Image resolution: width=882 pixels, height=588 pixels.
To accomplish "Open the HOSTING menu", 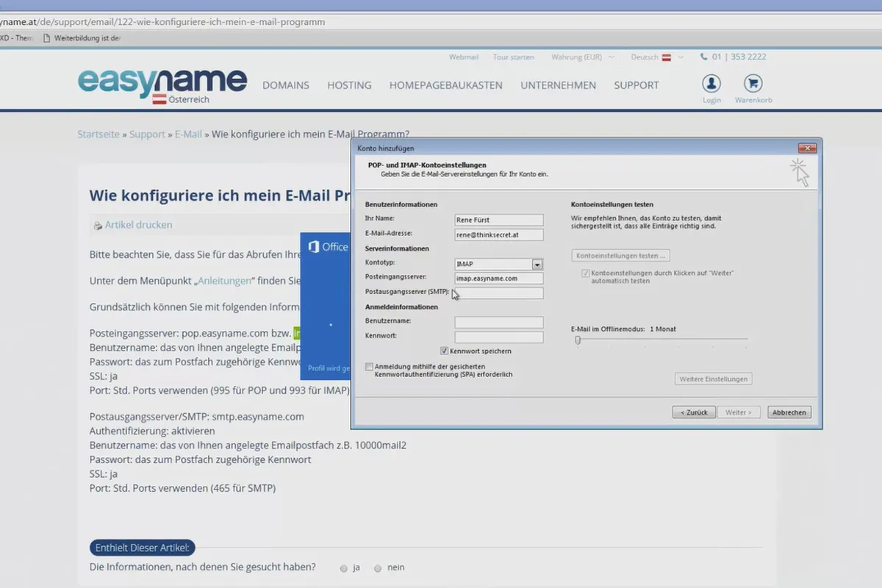I will (x=349, y=85).
